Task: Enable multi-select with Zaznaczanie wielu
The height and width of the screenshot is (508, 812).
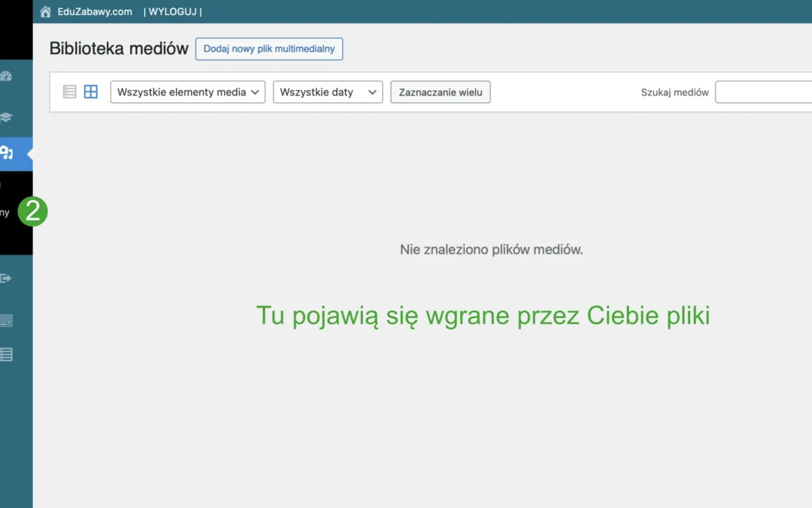Action: 440,92
